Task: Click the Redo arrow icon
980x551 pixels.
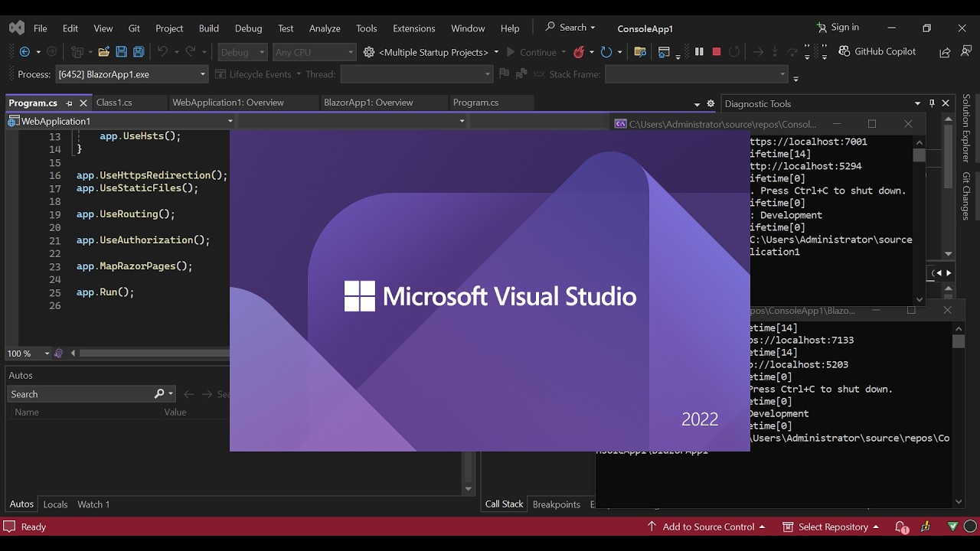Action: (191, 52)
